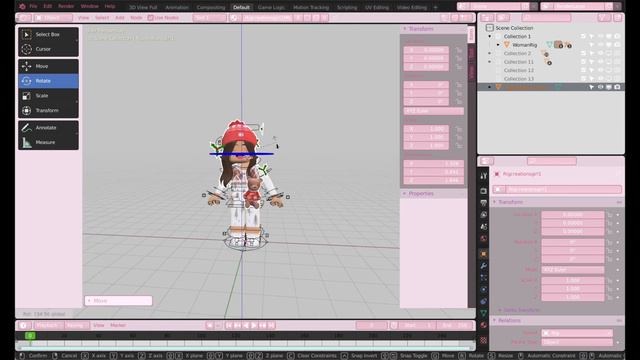Image resolution: width=640 pixels, height=360 pixels.
Task: Open the timeline Keying popover
Action: click(76, 325)
